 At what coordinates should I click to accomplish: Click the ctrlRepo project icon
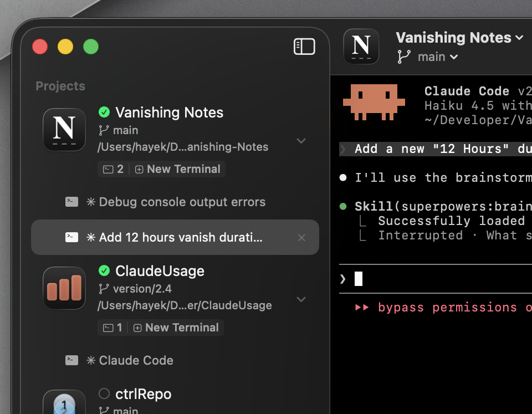(x=64, y=403)
